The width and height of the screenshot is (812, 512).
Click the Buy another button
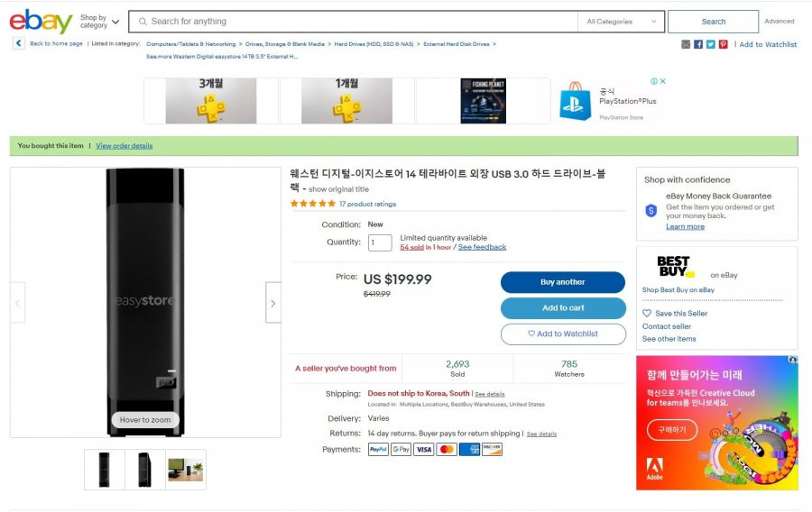[x=563, y=282]
